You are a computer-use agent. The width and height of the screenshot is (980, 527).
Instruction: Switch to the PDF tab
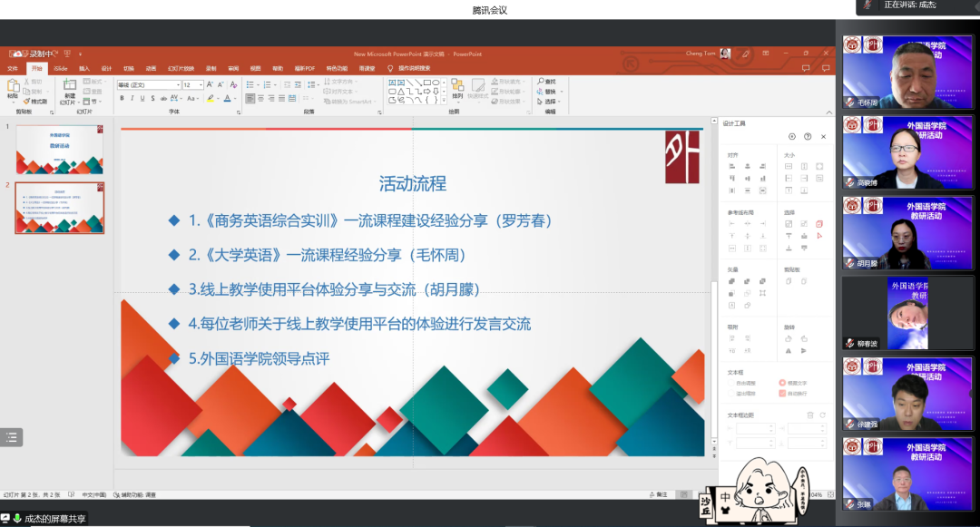304,68
